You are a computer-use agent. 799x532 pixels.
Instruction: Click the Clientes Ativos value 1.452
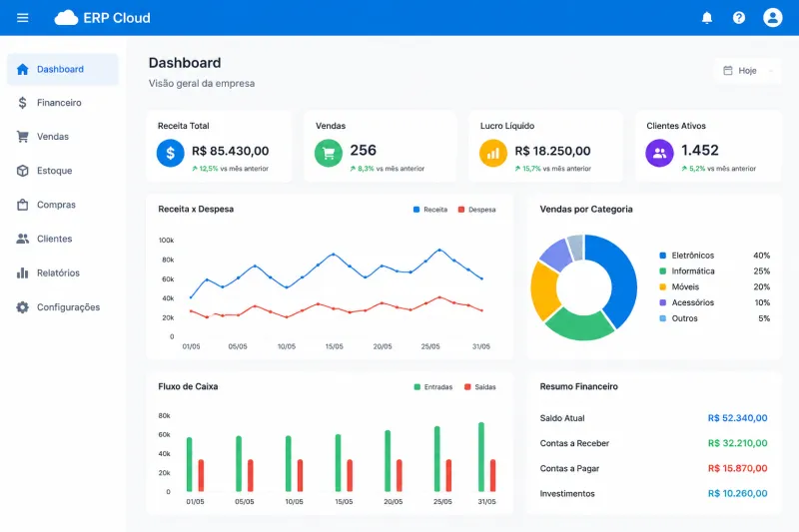click(x=700, y=150)
